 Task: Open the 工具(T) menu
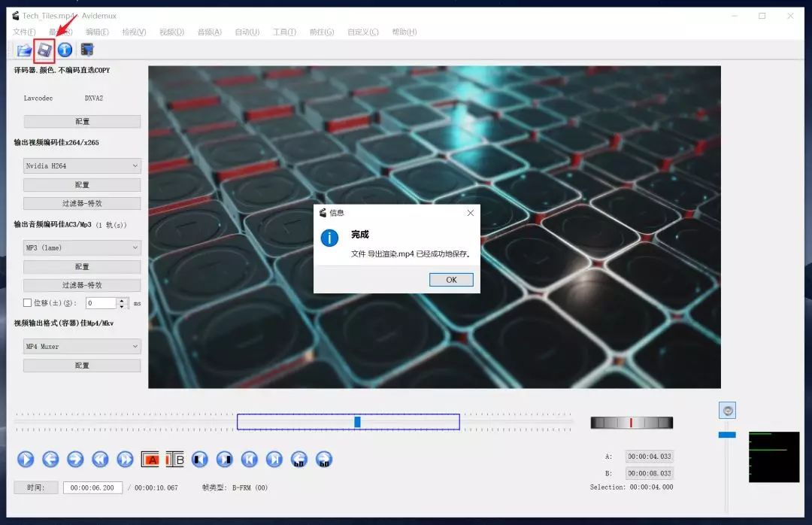(284, 32)
